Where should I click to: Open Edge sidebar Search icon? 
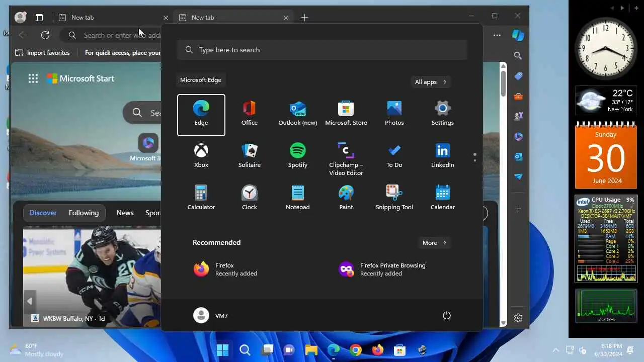(518, 56)
